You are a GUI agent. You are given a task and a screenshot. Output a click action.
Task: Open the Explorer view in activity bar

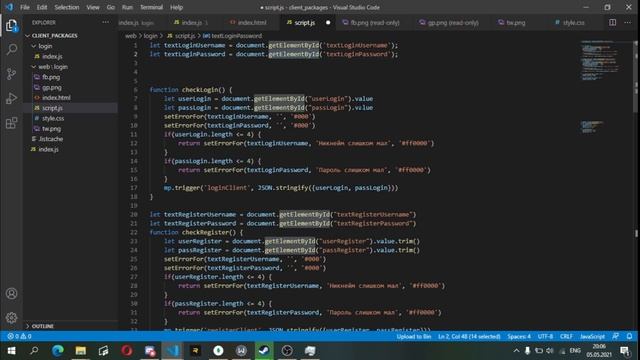(11, 26)
